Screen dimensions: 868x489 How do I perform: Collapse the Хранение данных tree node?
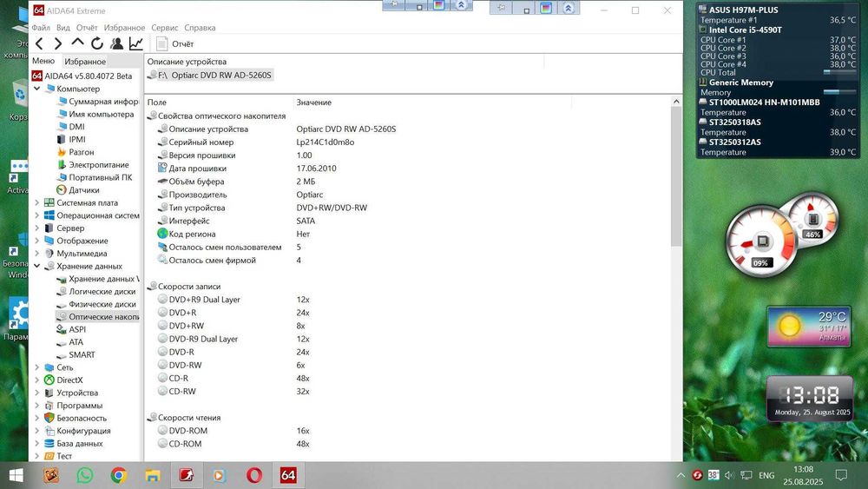click(37, 267)
